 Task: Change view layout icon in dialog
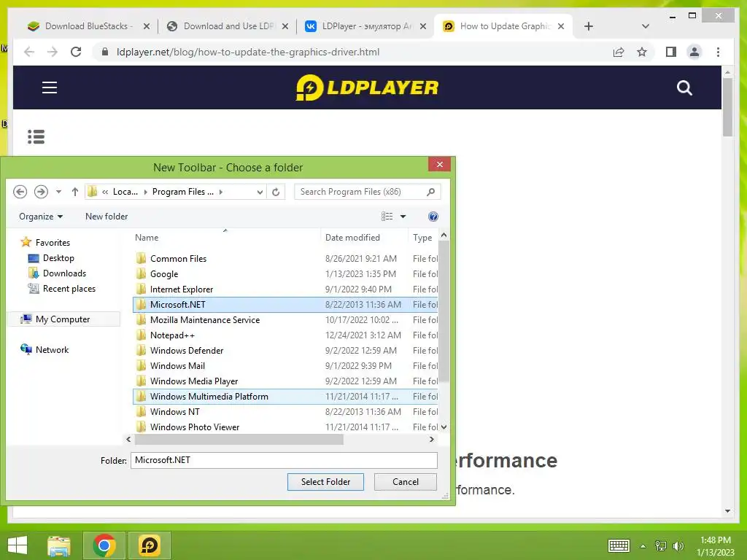click(x=387, y=217)
